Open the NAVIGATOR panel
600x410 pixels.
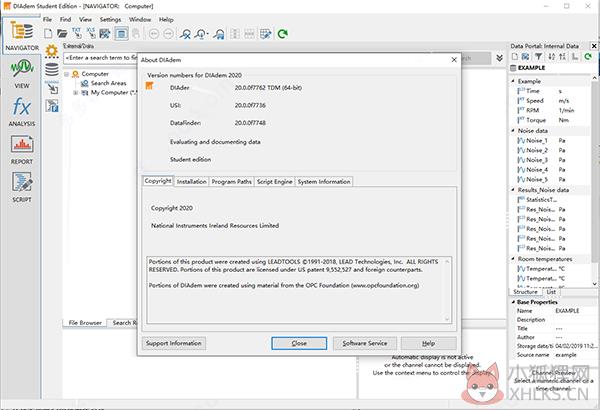21,35
